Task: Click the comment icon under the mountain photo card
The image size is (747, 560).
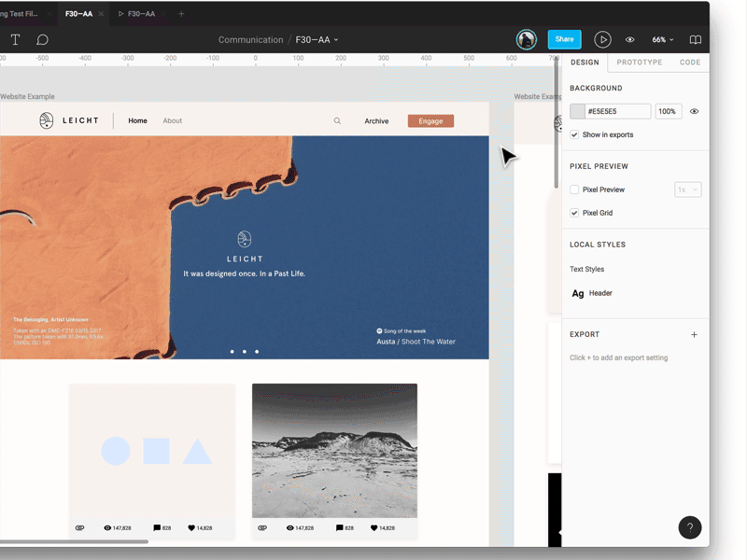Action: (339, 527)
